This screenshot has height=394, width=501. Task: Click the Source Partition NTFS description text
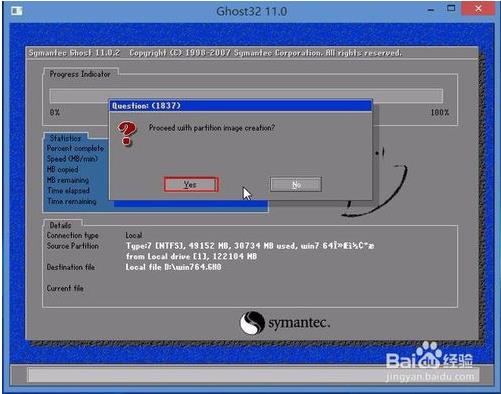(x=250, y=246)
